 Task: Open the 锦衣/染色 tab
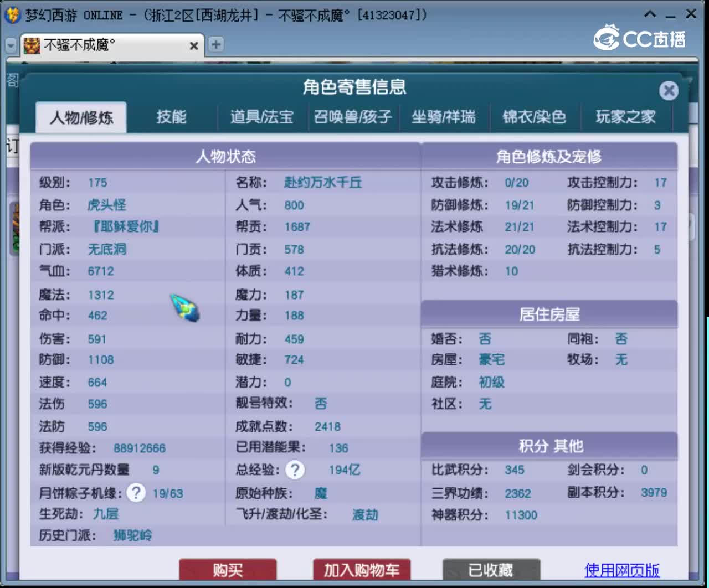[x=535, y=117]
